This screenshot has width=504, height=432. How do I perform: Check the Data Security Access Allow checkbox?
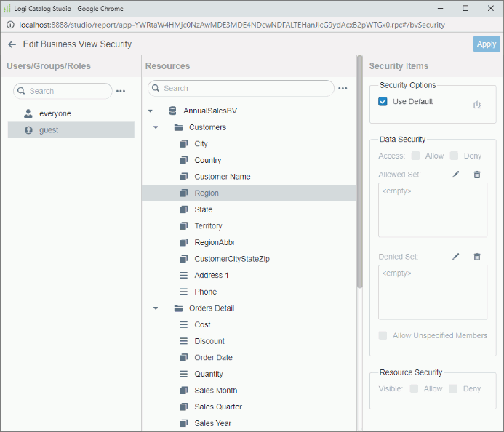click(415, 156)
